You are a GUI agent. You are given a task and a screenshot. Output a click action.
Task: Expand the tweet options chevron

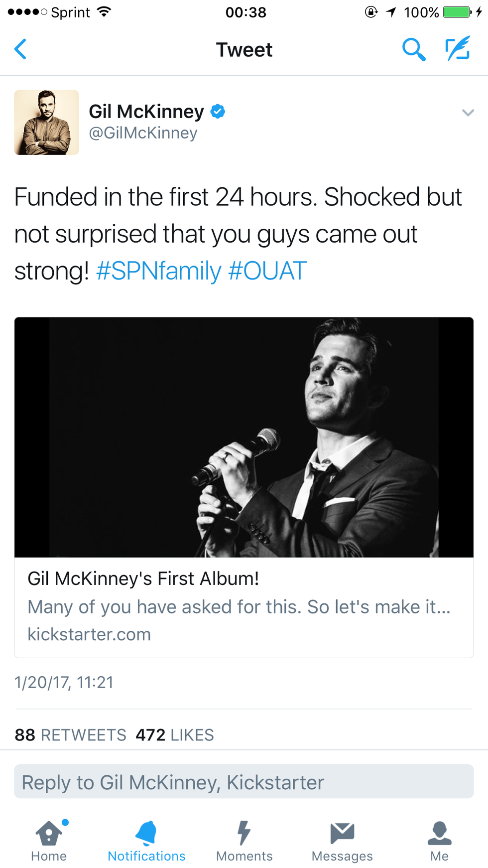[468, 113]
